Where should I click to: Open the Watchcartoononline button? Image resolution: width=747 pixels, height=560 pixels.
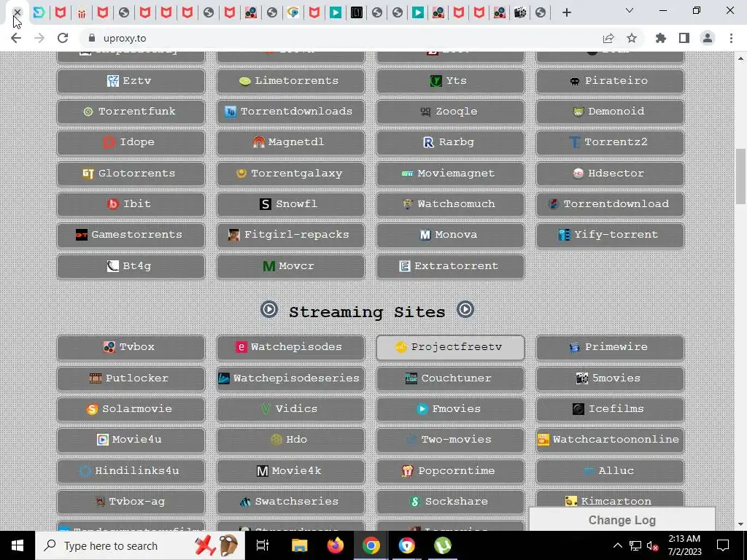pyautogui.click(x=610, y=440)
